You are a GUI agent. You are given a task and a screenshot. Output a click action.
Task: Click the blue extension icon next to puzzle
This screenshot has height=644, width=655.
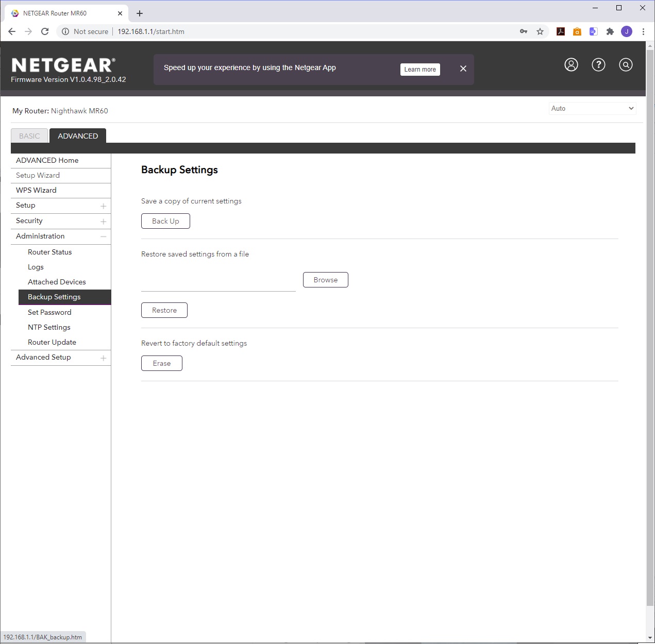594,31
